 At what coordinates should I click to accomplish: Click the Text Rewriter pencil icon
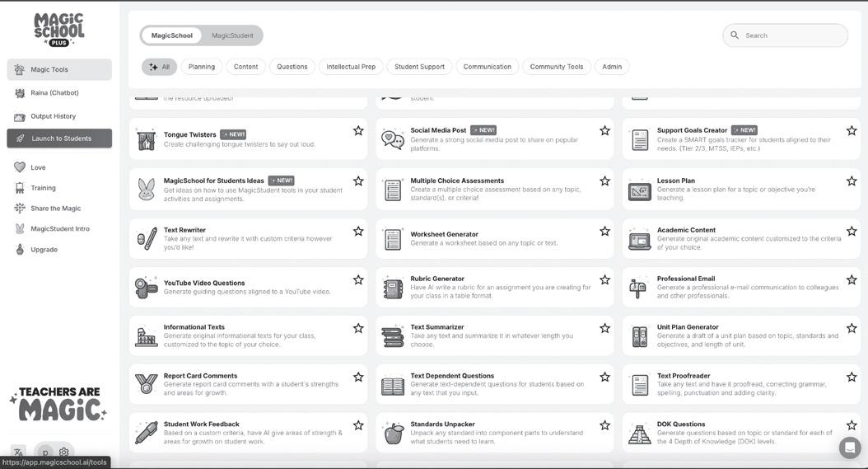tap(147, 239)
